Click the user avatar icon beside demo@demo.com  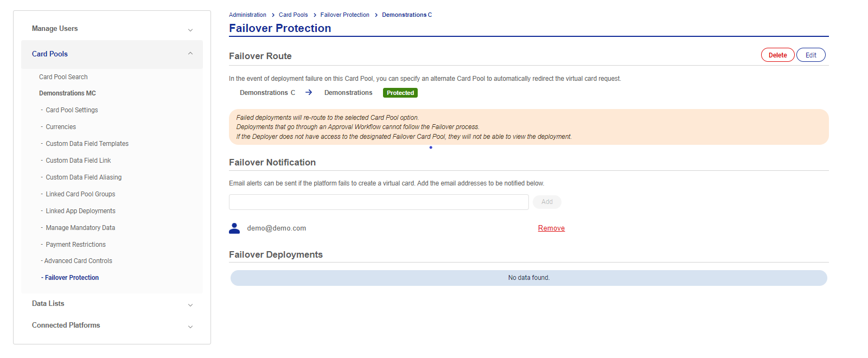click(234, 228)
